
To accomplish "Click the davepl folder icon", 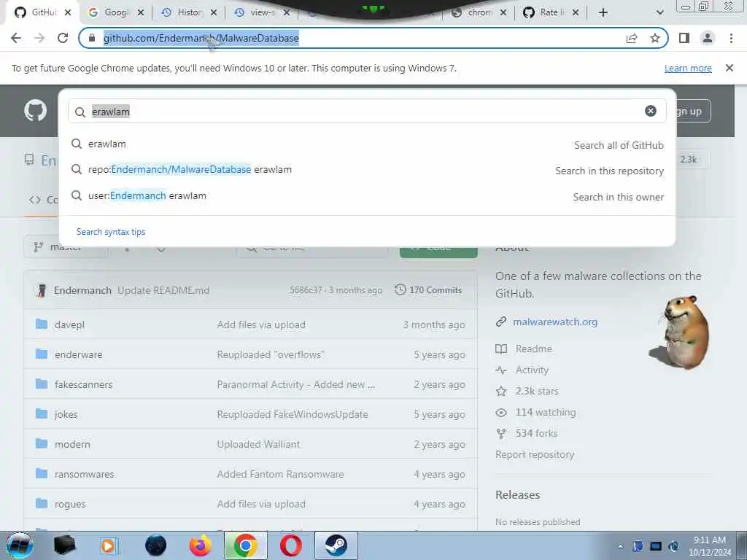I will (x=42, y=324).
